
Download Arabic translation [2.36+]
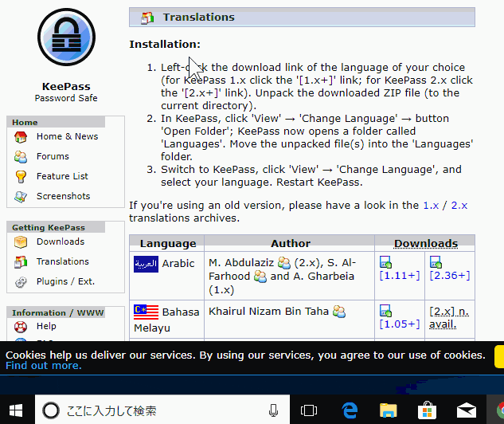[x=450, y=276]
